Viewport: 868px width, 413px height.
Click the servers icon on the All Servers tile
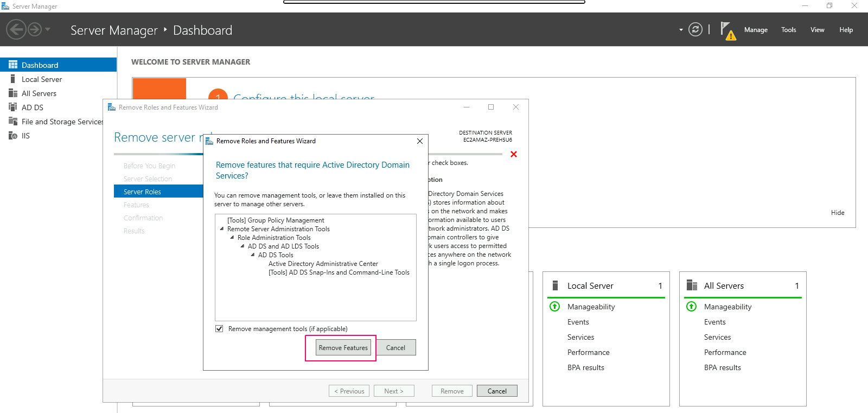coord(692,285)
